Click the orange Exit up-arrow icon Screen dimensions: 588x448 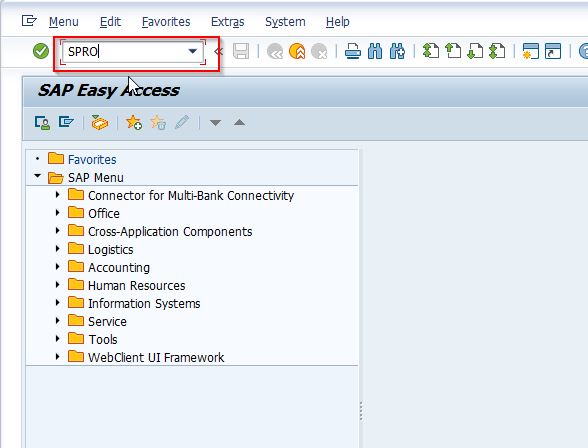click(x=297, y=51)
